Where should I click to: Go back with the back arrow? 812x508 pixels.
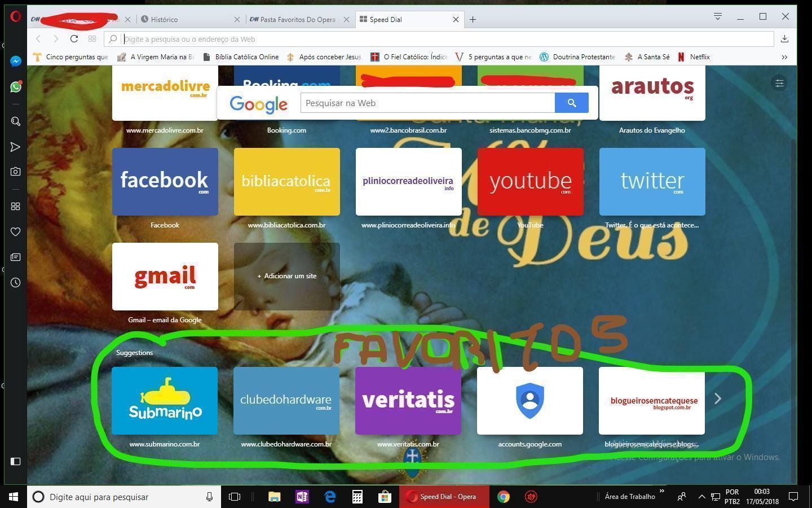point(38,38)
